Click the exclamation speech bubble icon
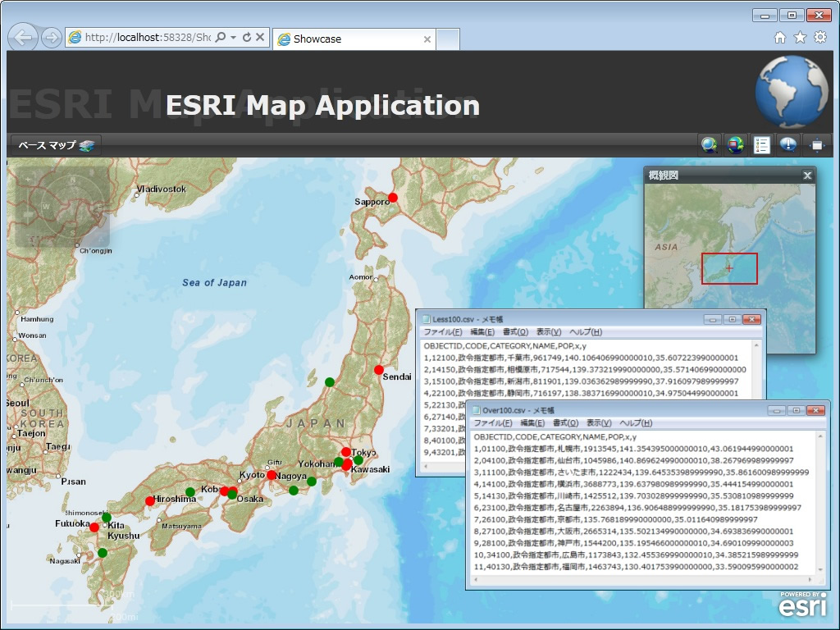 [x=788, y=144]
